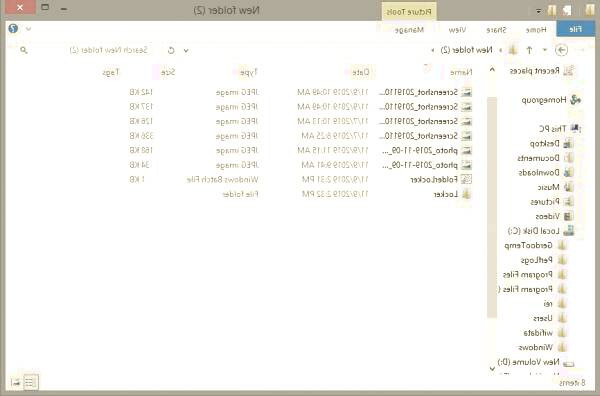Select the PerfLogs folder in tree
Viewport: 600px width, 396px height.
(x=536, y=260)
